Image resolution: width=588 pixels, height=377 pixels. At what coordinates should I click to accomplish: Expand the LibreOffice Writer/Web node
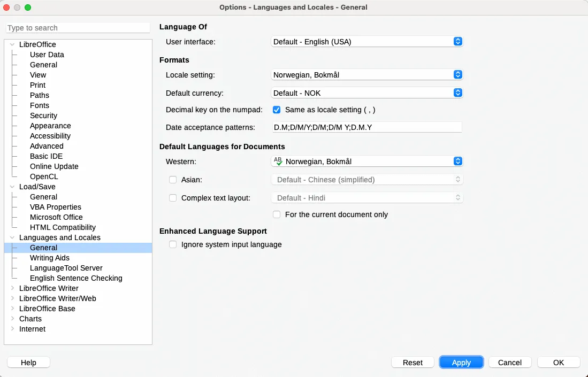(12, 298)
